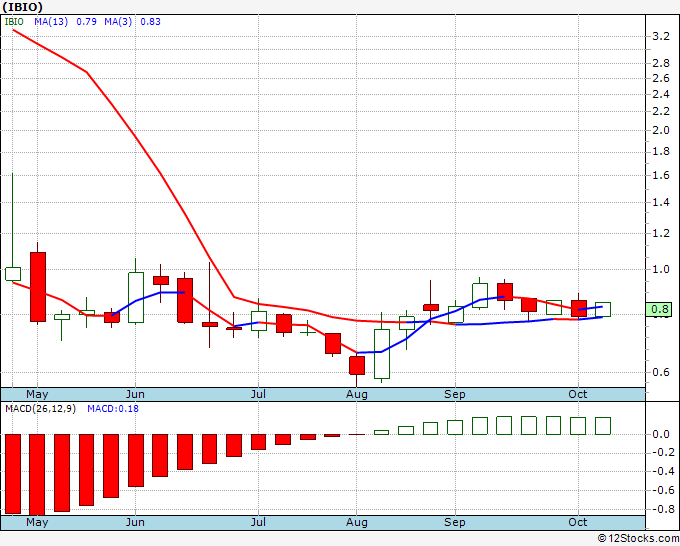The width and height of the screenshot is (680, 546).
Task: Click Aug on the MACD panel axis
Action: pyautogui.click(x=356, y=522)
